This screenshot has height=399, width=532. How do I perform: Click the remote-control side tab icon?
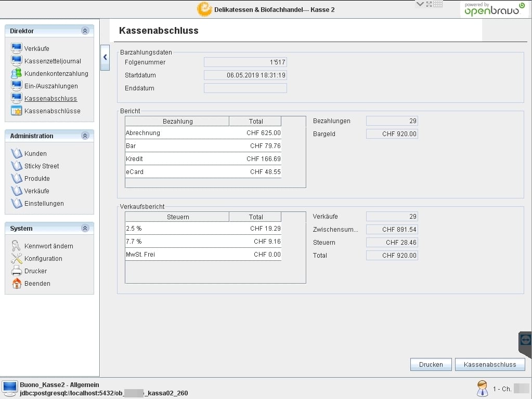click(x=526, y=340)
